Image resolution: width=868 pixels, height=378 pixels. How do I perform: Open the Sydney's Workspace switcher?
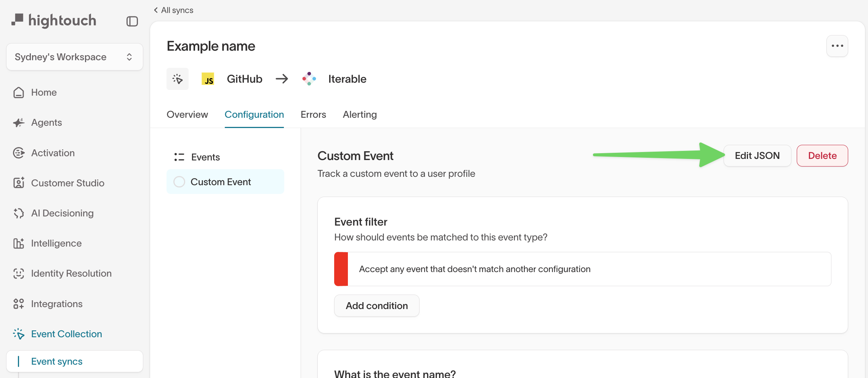point(75,56)
